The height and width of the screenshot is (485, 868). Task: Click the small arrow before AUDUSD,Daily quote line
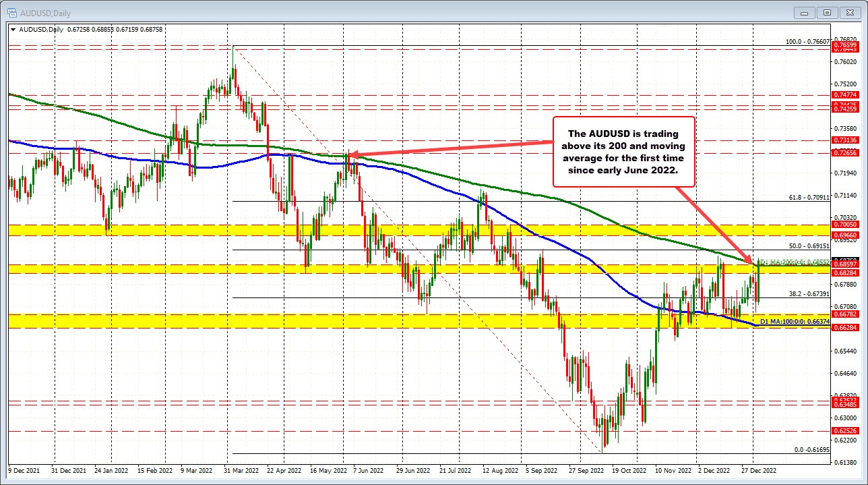pos(12,30)
